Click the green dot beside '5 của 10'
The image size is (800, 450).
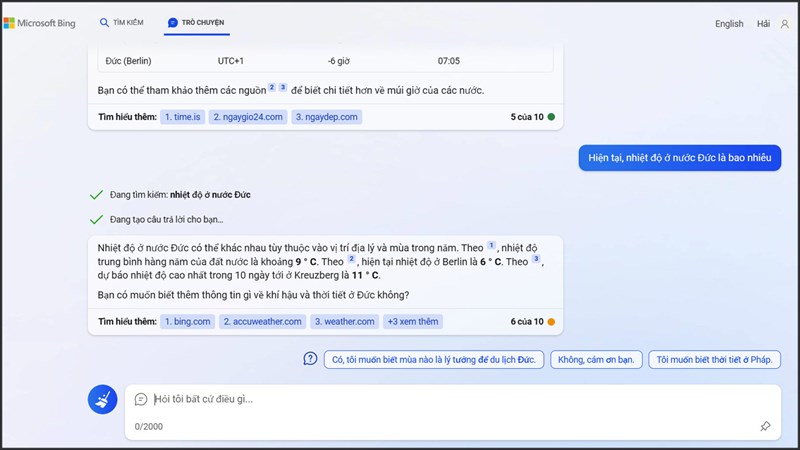click(551, 117)
